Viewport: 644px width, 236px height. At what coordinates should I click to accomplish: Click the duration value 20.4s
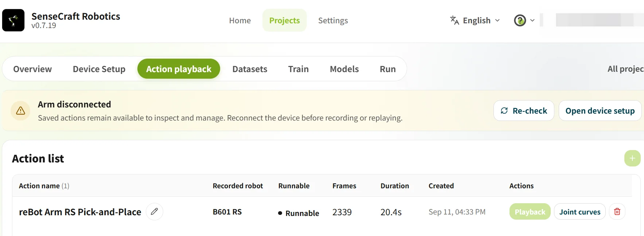[x=391, y=212]
